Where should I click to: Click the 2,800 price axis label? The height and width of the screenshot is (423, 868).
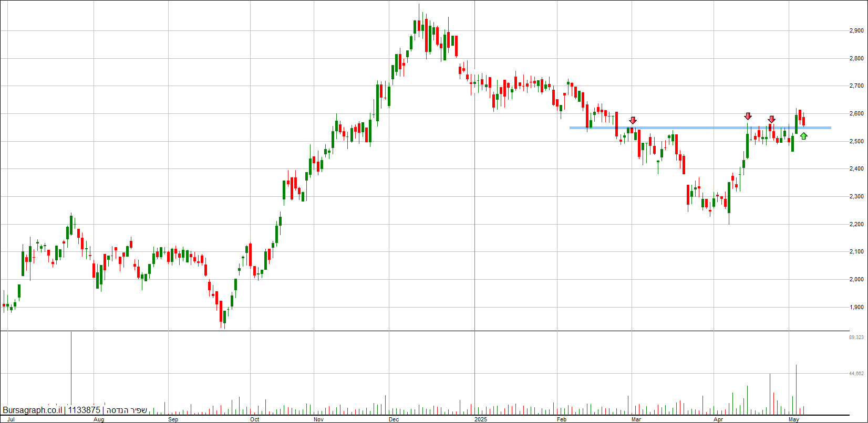pos(856,58)
